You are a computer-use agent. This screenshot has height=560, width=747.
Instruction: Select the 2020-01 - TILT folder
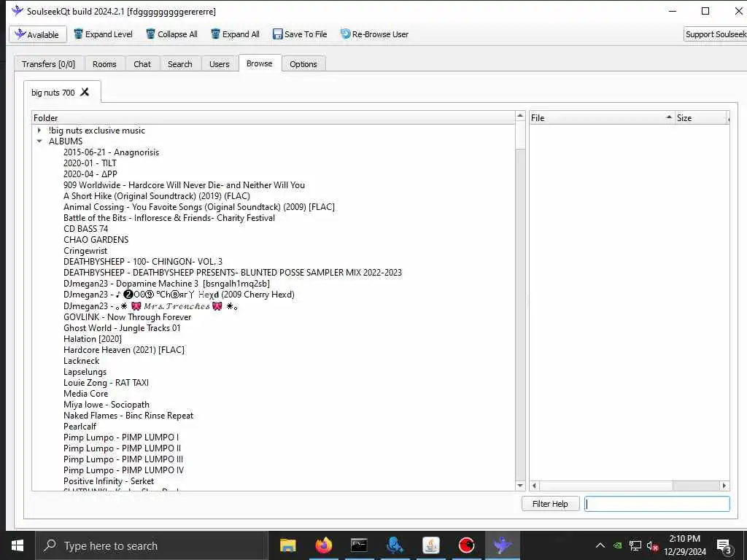coord(90,163)
